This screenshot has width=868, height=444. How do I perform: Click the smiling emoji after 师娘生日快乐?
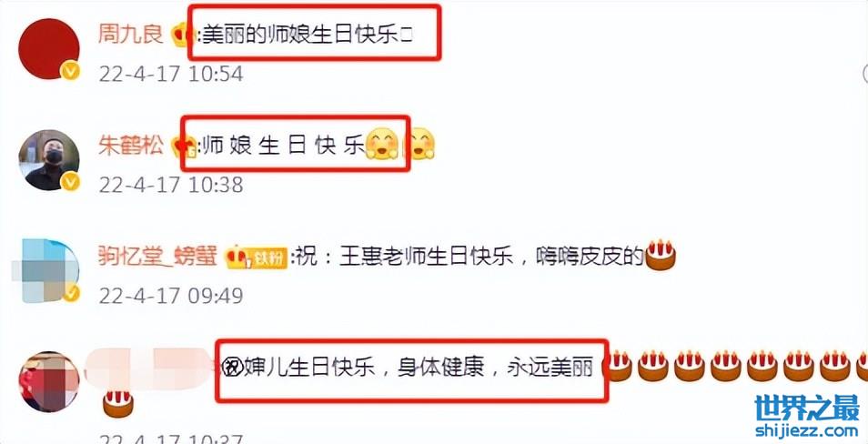coord(382,144)
